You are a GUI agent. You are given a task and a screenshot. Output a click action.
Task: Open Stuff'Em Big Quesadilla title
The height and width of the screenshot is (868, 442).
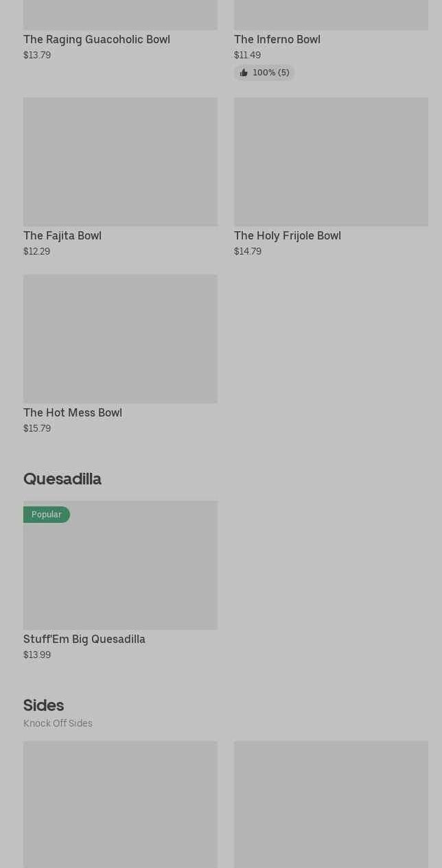point(84,640)
